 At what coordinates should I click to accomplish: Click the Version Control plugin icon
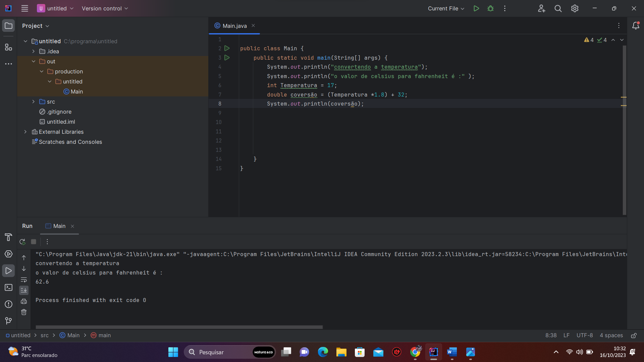(x=9, y=320)
